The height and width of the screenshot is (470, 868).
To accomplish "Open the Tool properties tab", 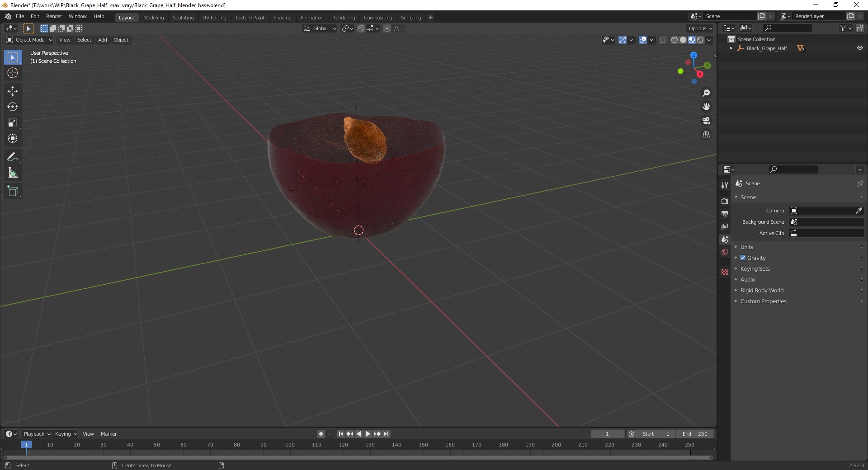I will pyautogui.click(x=725, y=185).
